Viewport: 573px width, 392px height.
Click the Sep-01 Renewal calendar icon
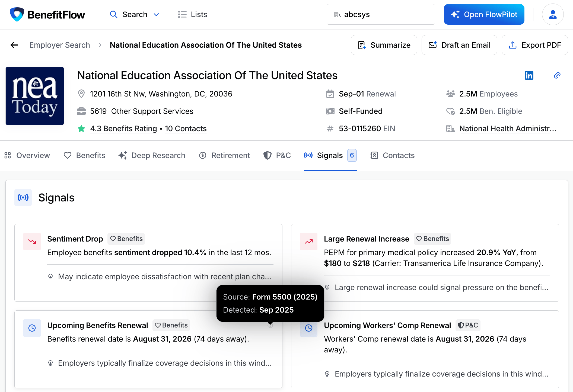[x=330, y=94]
